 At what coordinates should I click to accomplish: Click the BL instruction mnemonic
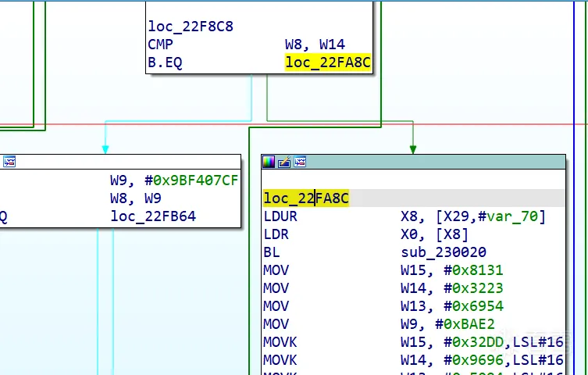coord(272,252)
